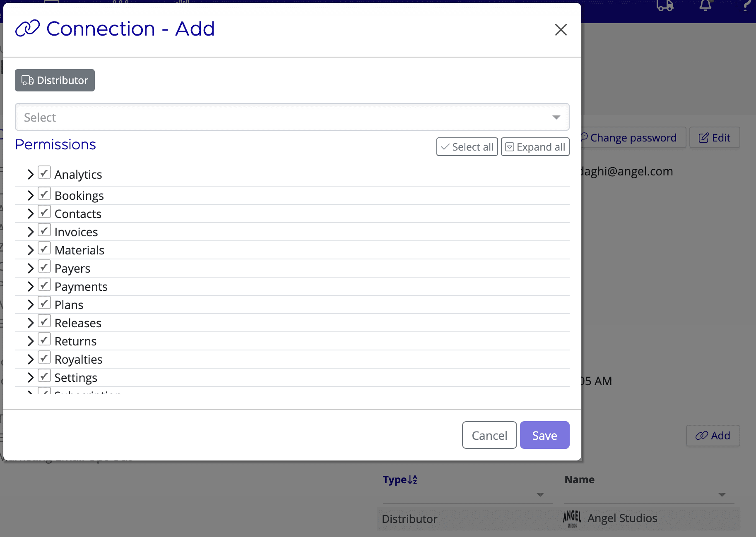Cancel the connection dialog
The height and width of the screenshot is (537, 756).
[489, 435]
